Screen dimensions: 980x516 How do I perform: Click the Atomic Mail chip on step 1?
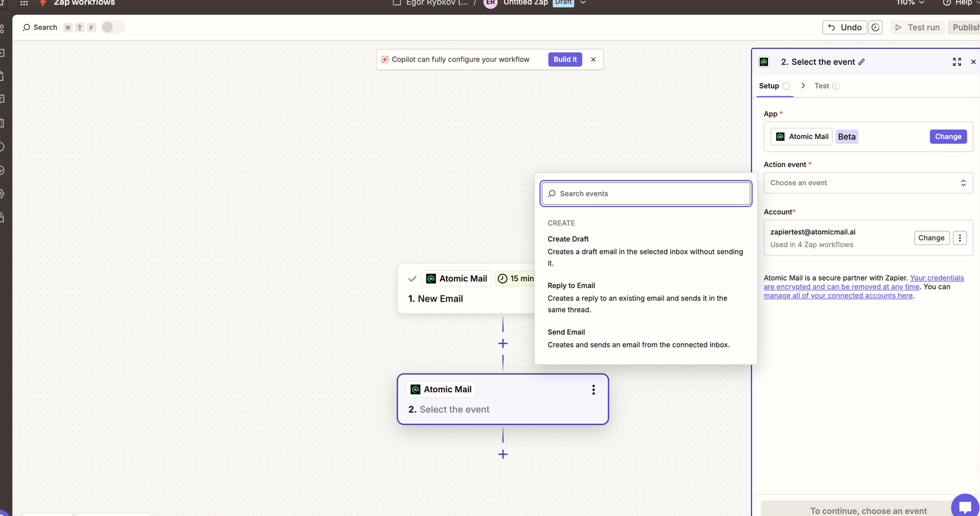pyautogui.click(x=457, y=279)
